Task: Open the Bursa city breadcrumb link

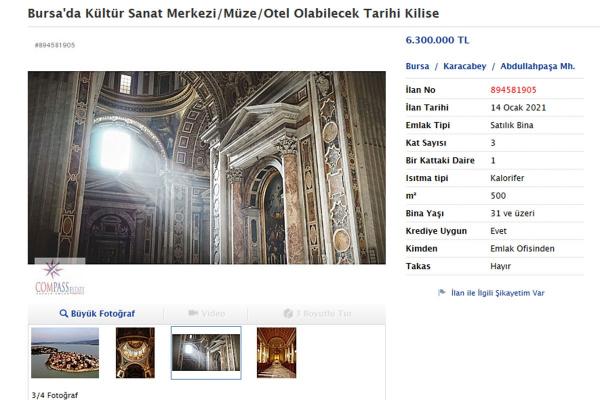Action: pos(418,66)
